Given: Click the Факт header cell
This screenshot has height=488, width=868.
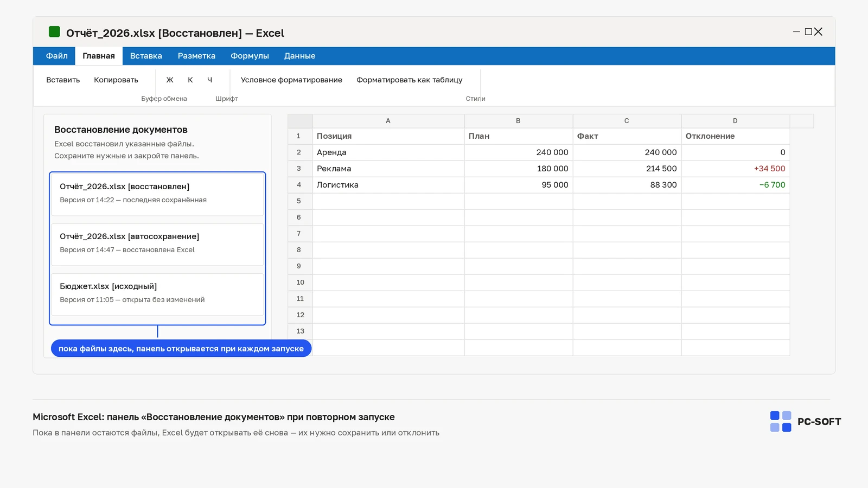Looking at the screenshot, I should coord(627,136).
